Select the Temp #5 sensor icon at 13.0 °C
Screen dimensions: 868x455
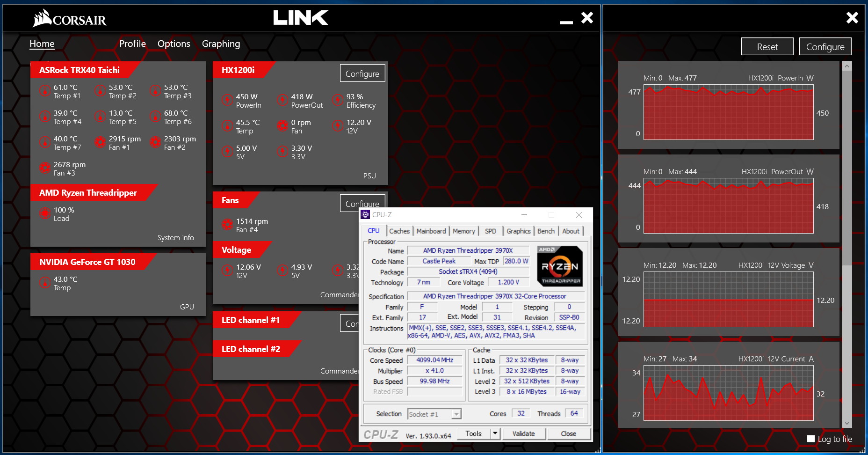coord(100,117)
